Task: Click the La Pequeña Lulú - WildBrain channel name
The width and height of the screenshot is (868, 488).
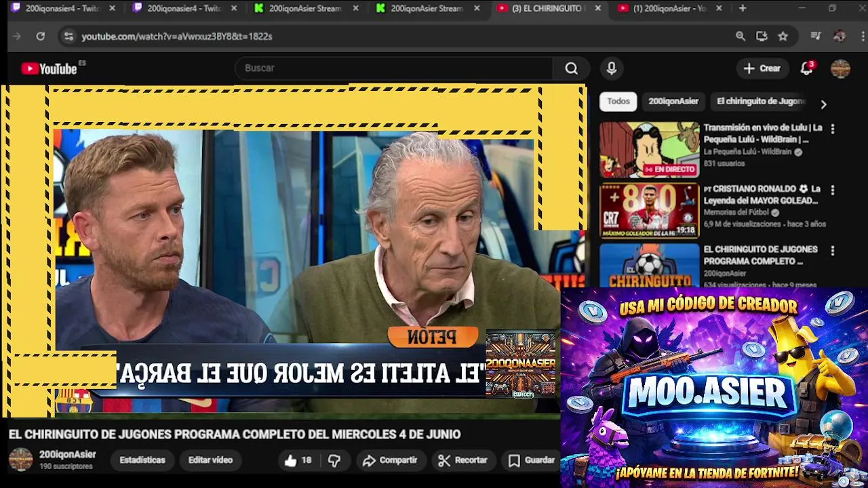Action: pos(747,152)
